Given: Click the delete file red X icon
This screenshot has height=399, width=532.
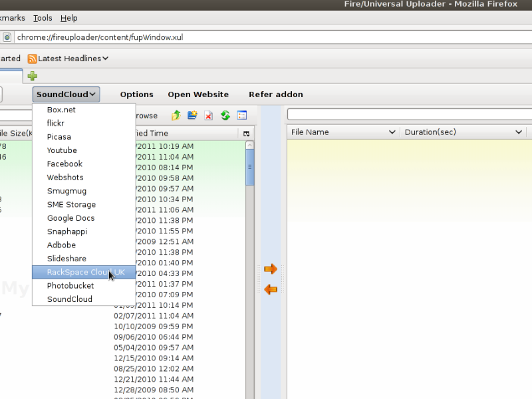Looking at the screenshot, I should point(208,116).
